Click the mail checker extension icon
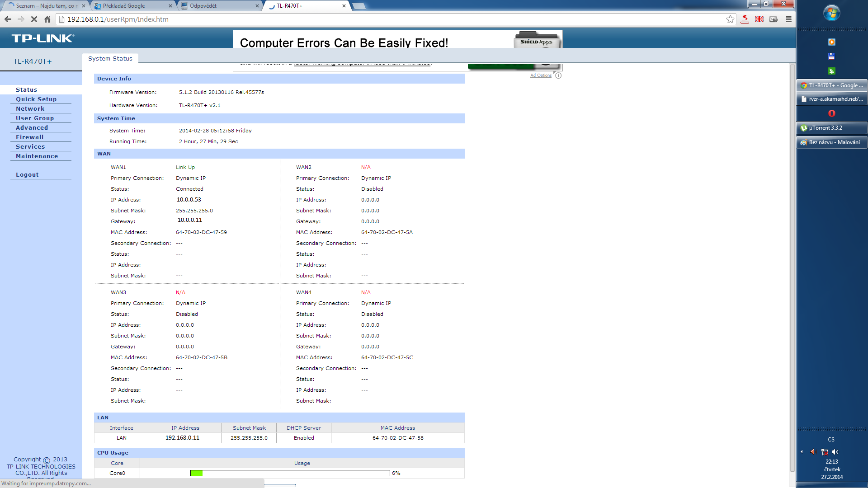This screenshot has width=868, height=488. 774,19
